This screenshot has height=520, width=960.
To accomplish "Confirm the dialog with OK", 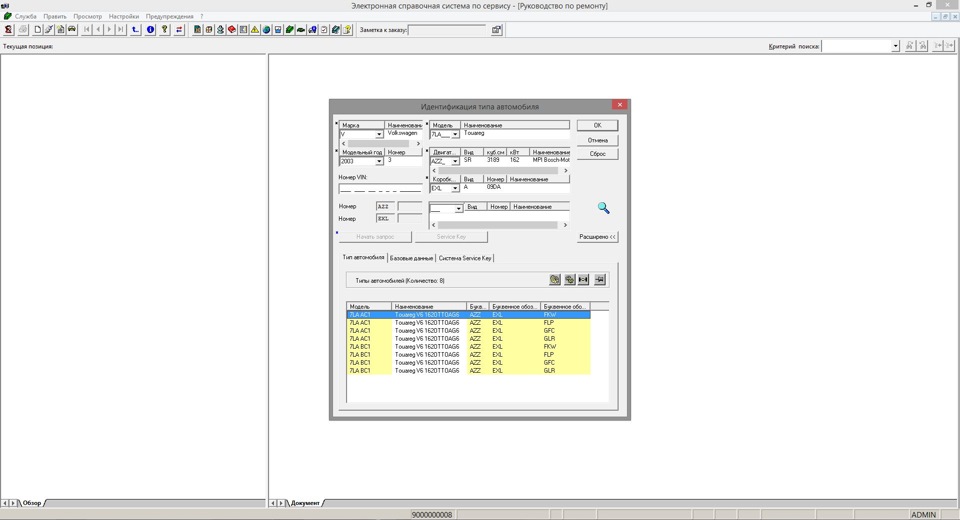I will coord(598,125).
